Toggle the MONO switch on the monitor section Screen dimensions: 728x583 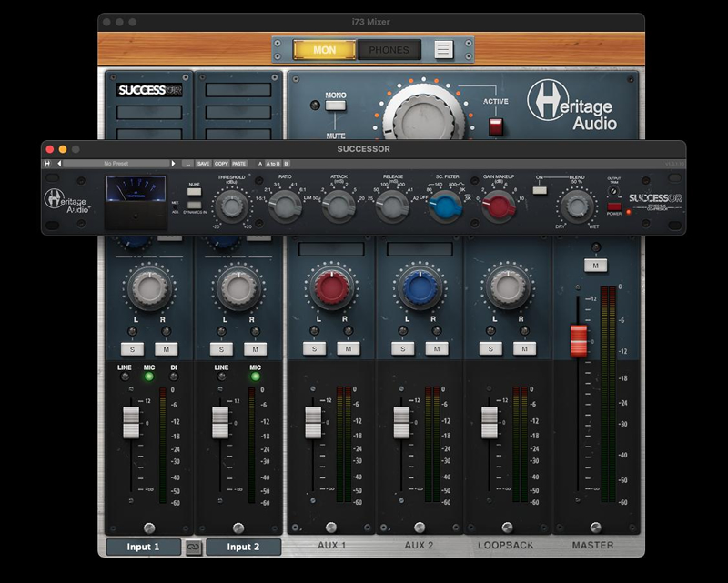coord(335,106)
